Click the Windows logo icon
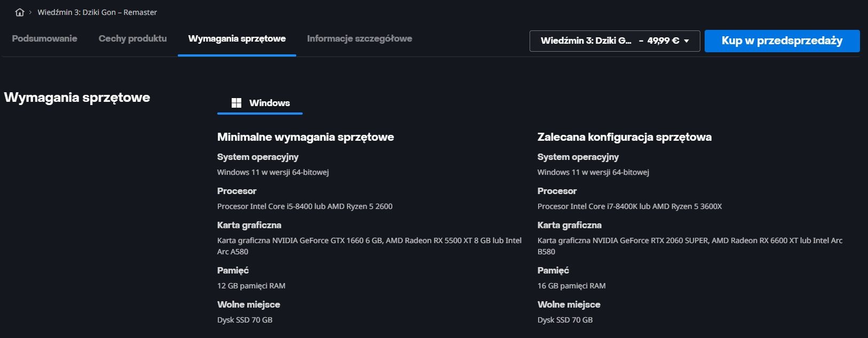Viewport: 868px width, 338px height. pos(236,103)
